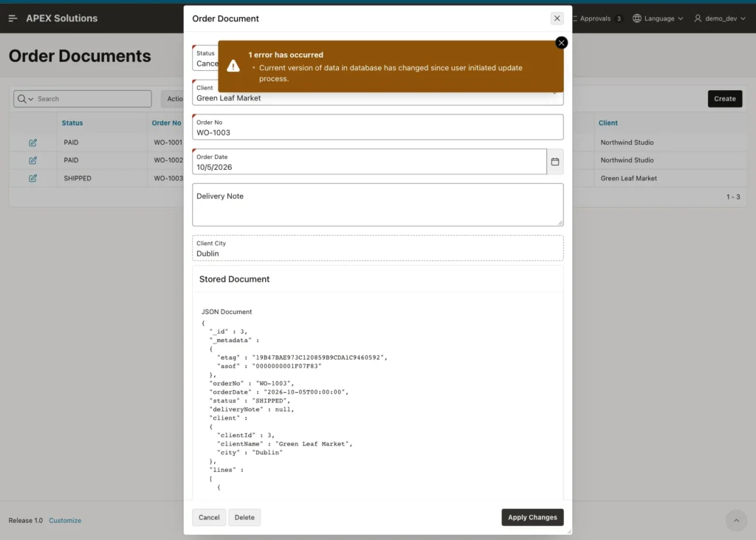Viewport: 756px width, 540px height.
Task: Click the Approvals count badge 3
Action: pos(619,18)
